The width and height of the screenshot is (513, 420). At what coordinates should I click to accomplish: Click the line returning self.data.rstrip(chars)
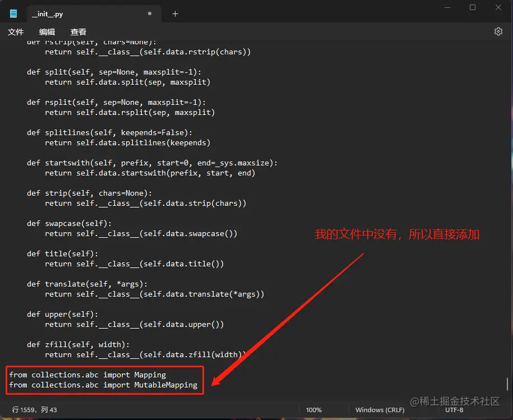point(148,52)
